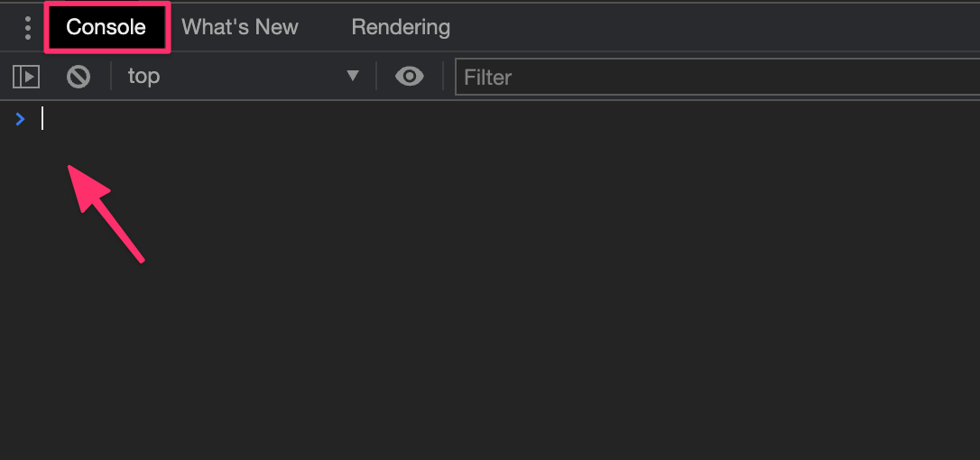Screen dimensions: 980x460
Task: Select the Rendering tab
Action: click(x=401, y=27)
